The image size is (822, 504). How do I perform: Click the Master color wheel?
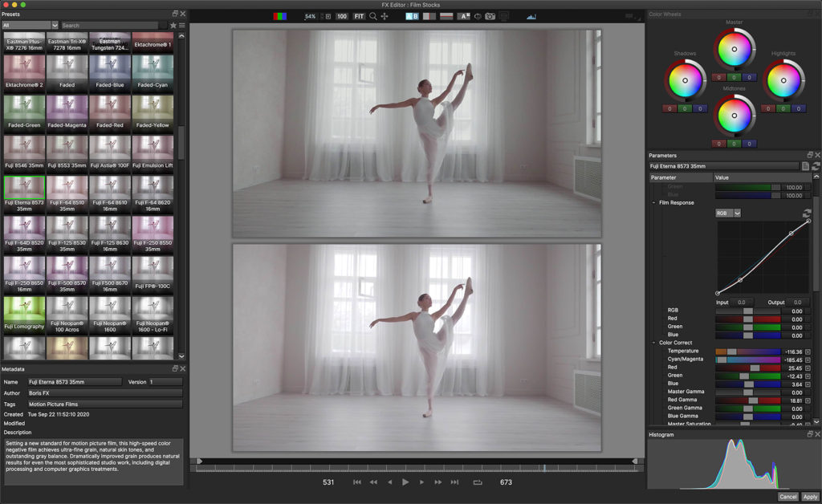point(734,49)
